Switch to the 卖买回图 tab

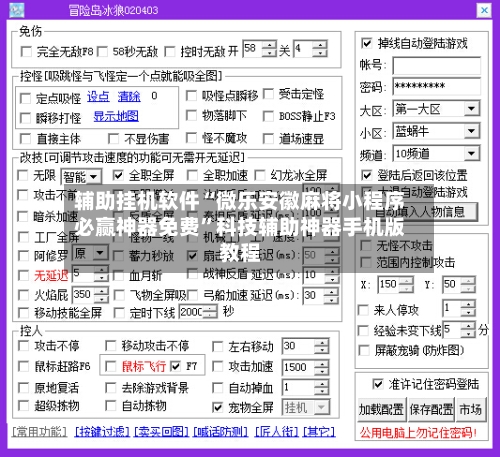[161, 432]
